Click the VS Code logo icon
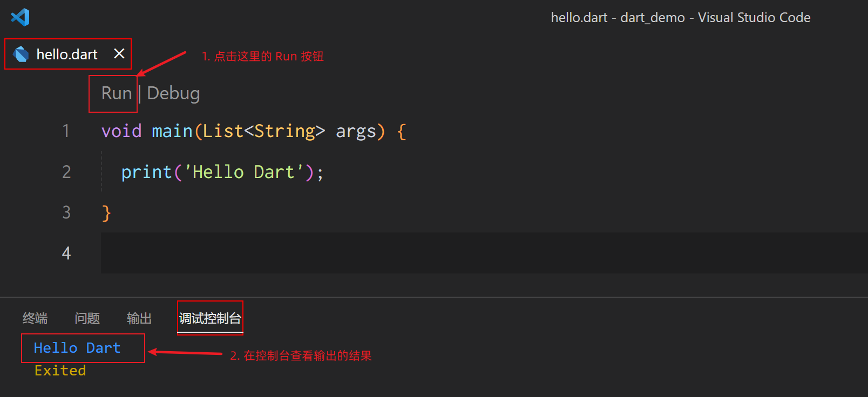The image size is (868, 397). [x=20, y=17]
